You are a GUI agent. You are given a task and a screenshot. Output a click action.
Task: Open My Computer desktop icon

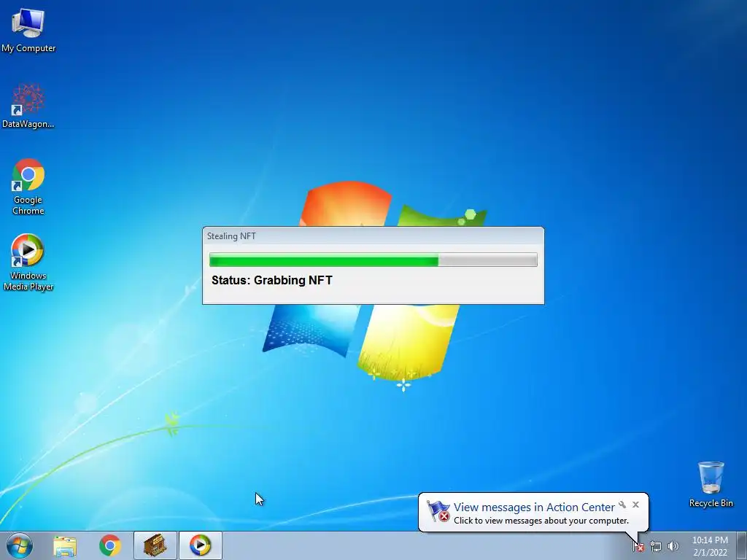pos(28,31)
